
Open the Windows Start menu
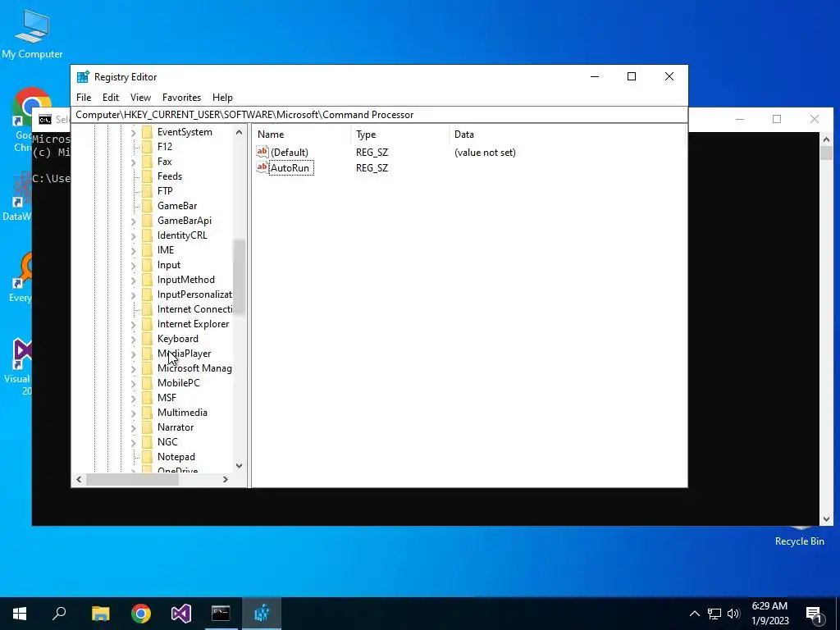click(x=20, y=614)
